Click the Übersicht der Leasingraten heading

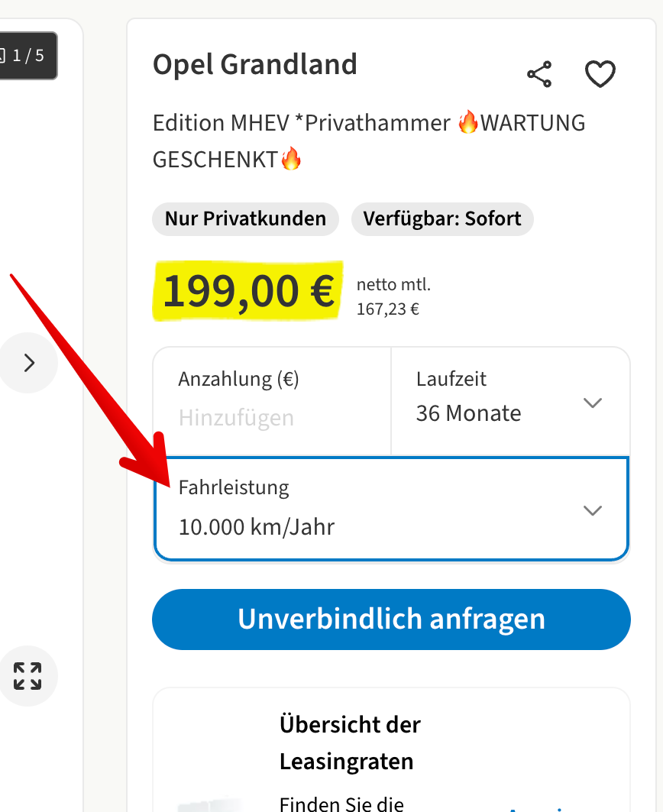pos(350,742)
